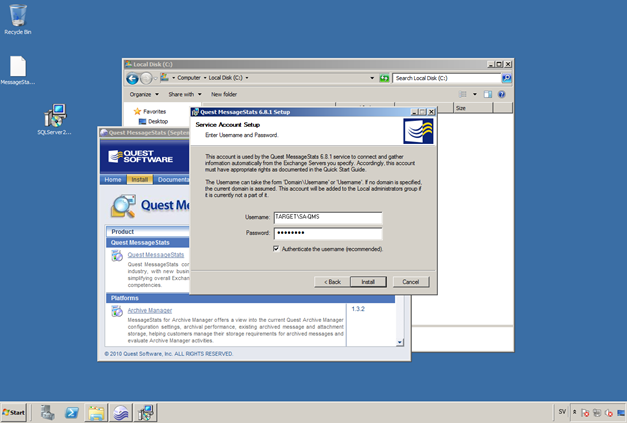Open the Organize dropdown menu
The width and height of the screenshot is (627, 423).
coord(144,94)
